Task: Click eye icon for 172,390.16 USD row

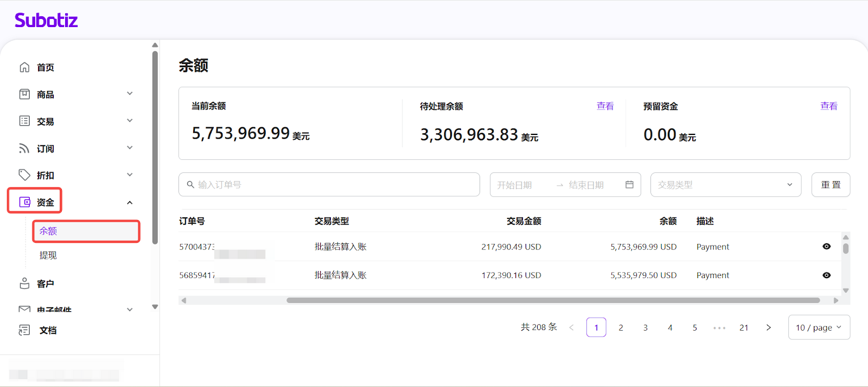Action: (826, 275)
